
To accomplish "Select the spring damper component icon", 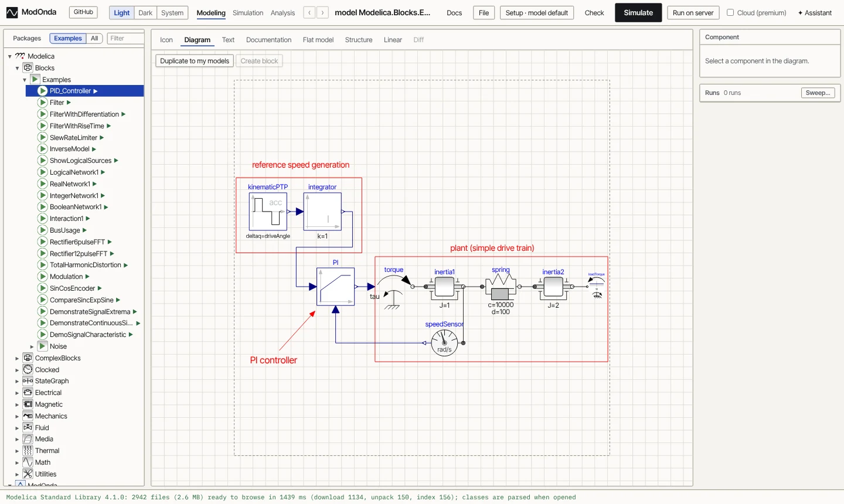I will 500,287.
